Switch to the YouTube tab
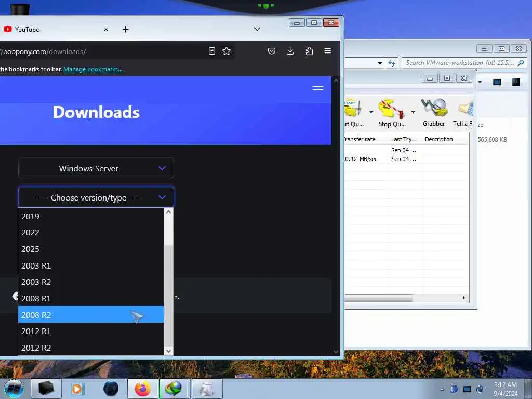 (54, 29)
